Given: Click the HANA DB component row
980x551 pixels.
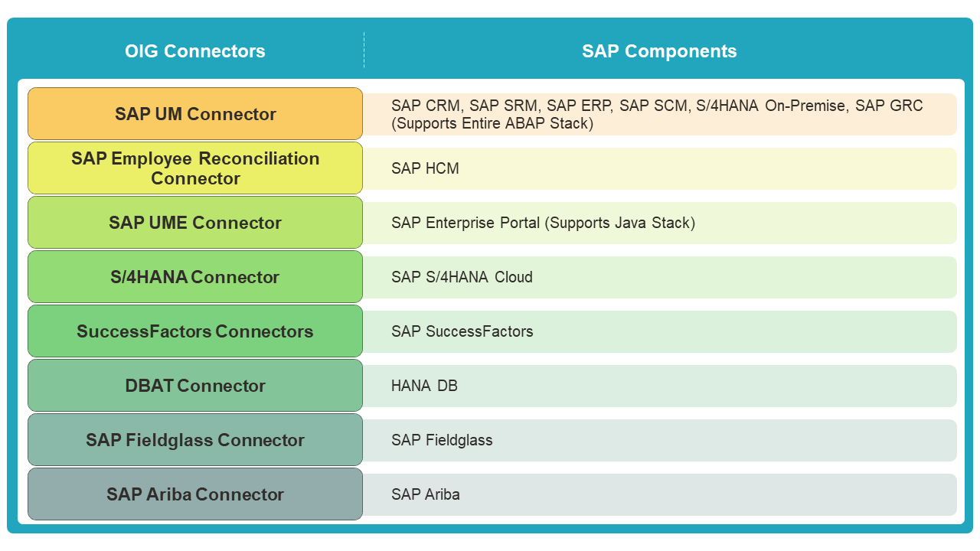Looking at the screenshot, I should 660,386.
